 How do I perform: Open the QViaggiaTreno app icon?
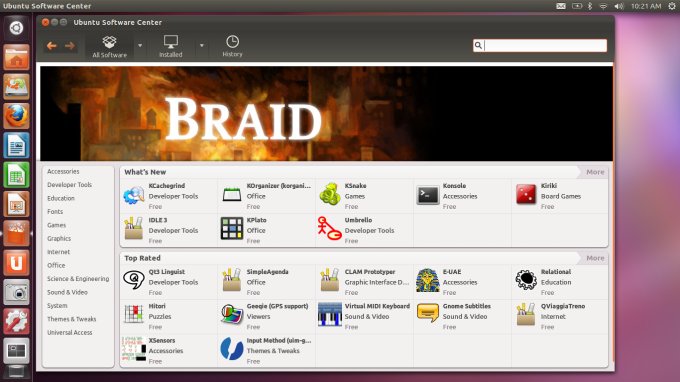(526, 314)
